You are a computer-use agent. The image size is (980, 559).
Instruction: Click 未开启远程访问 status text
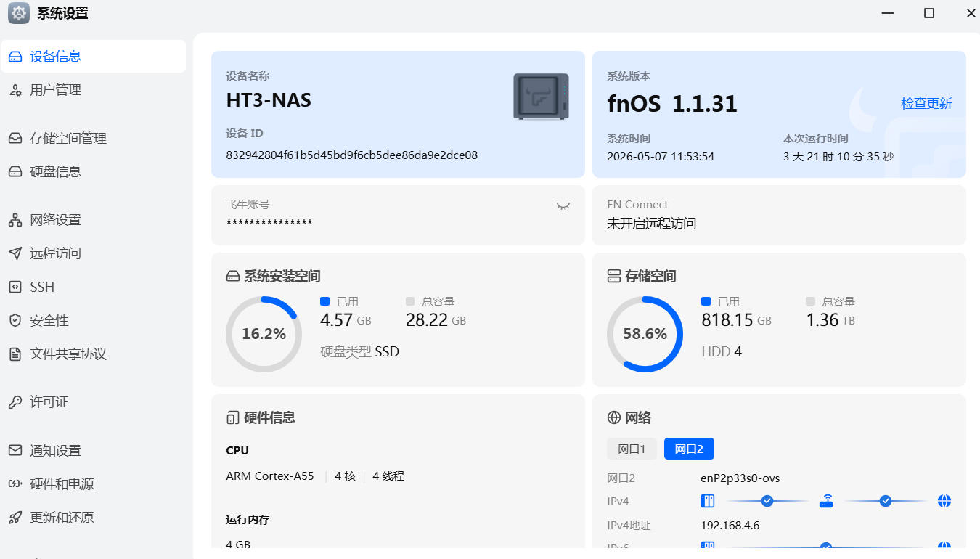652,224
